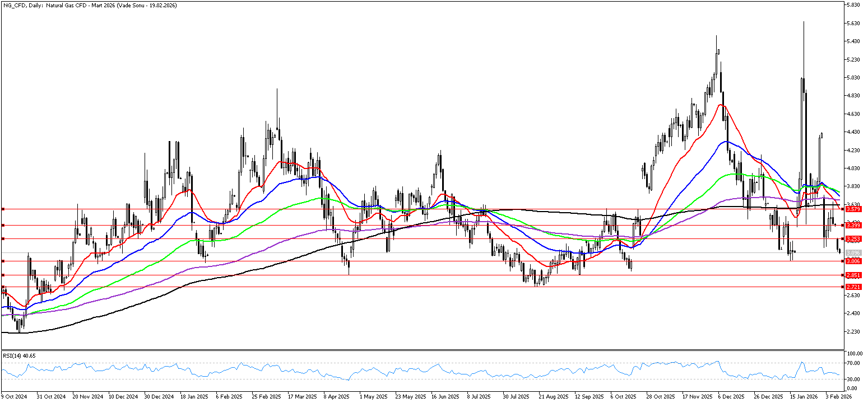Screen dimensions: 868x403
Task: Click the 10 Dec 2024 date label
Action: [x=123, y=397]
